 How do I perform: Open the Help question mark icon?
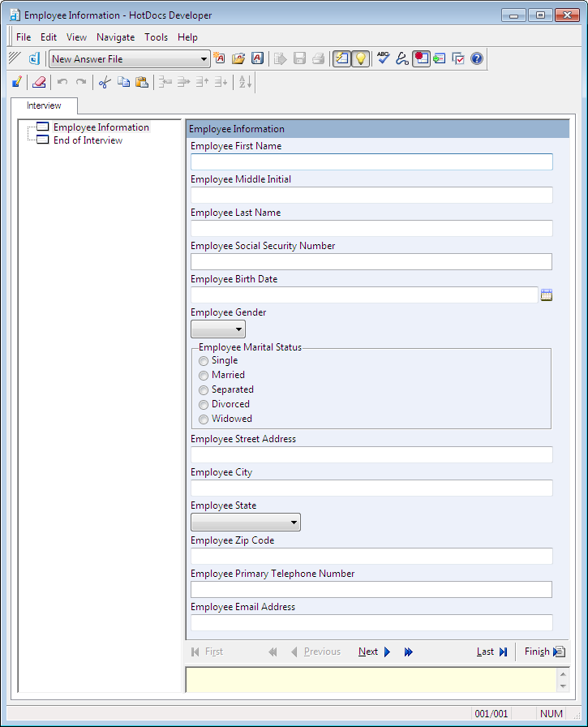477,58
